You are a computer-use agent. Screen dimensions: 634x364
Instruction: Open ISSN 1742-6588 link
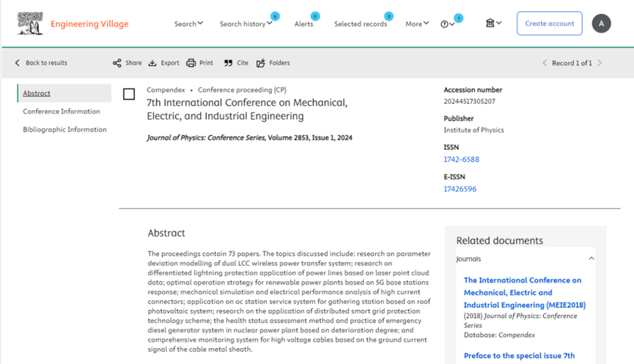tap(461, 160)
